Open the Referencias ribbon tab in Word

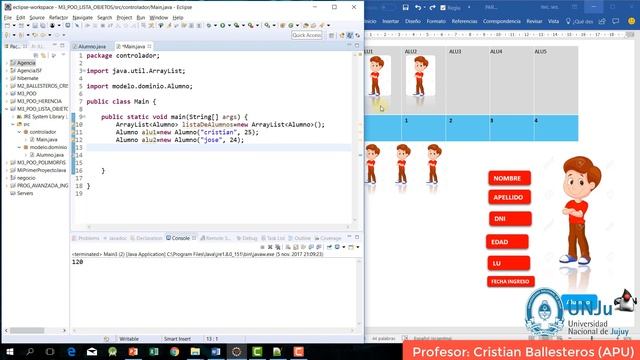[x=464, y=21]
